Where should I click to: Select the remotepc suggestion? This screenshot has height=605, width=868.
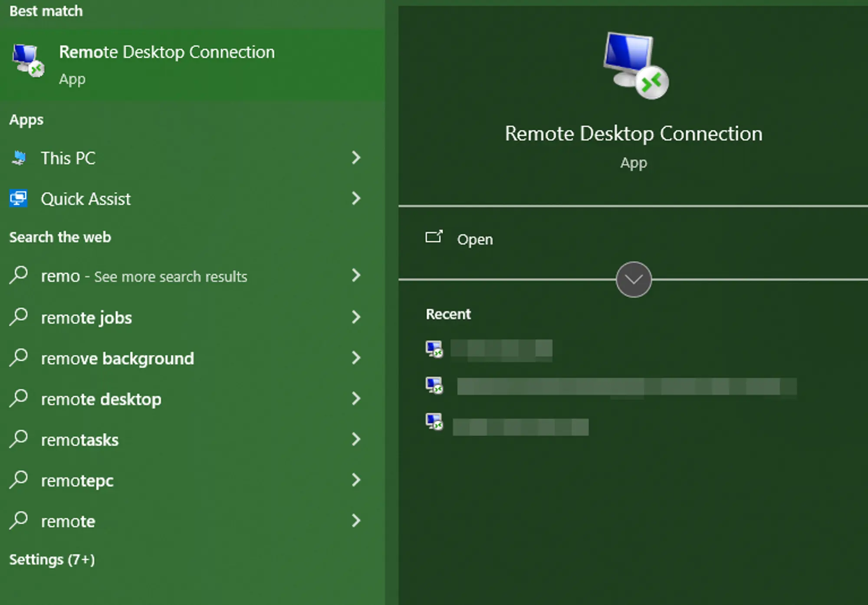point(77,481)
